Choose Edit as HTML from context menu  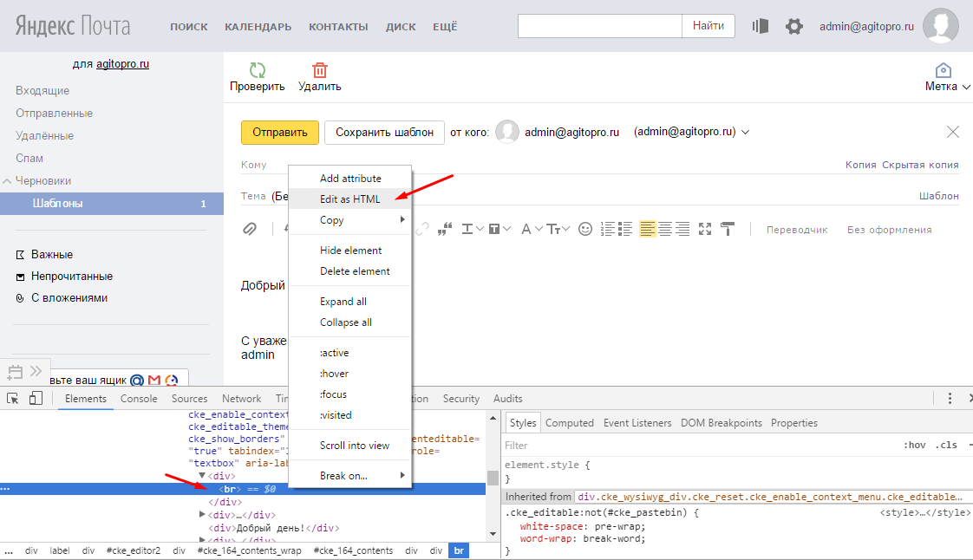[x=349, y=199]
